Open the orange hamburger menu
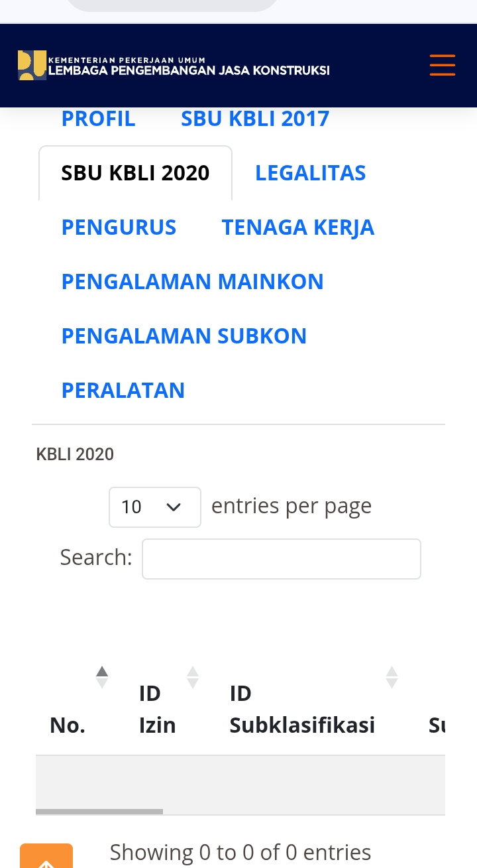The width and height of the screenshot is (477, 868). 442,65
